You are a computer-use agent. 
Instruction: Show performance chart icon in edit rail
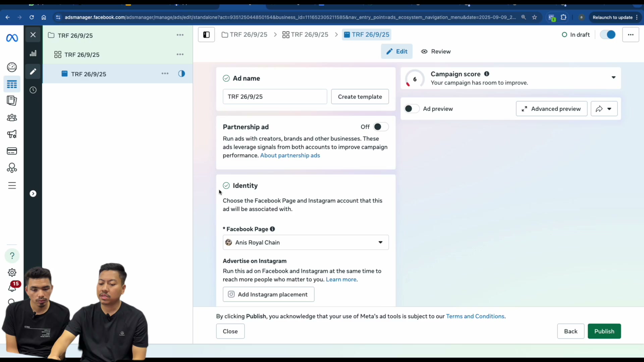[x=33, y=54]
